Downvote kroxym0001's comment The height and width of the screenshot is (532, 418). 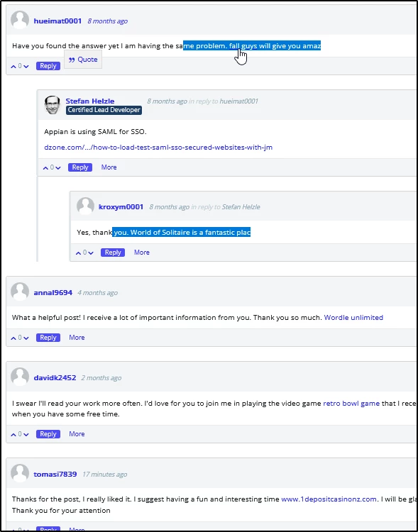pos(91,253)
